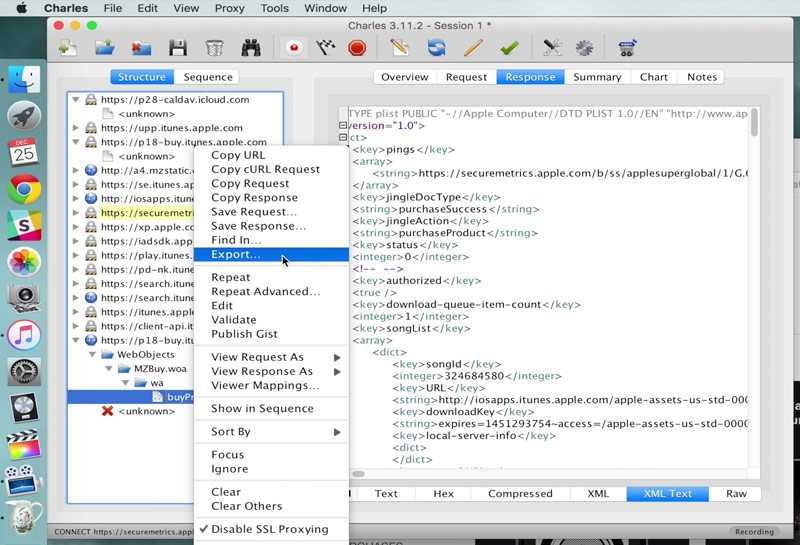Click the Save session floppy disk icon

(178, 48)
